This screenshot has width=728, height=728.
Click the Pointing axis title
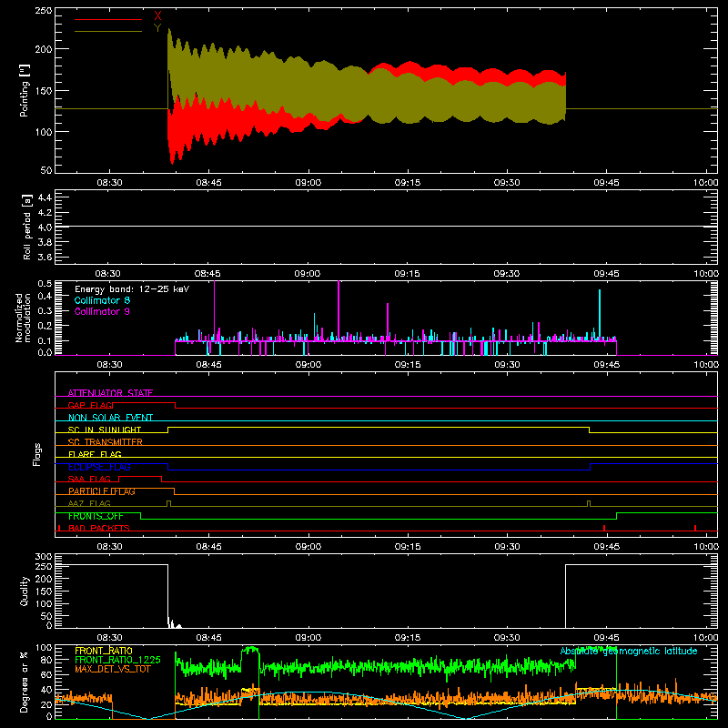25,90
